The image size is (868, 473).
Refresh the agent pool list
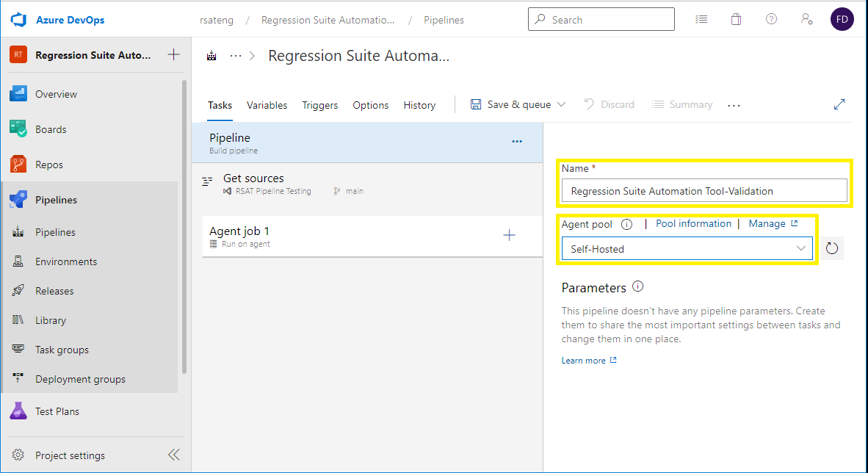831,249
